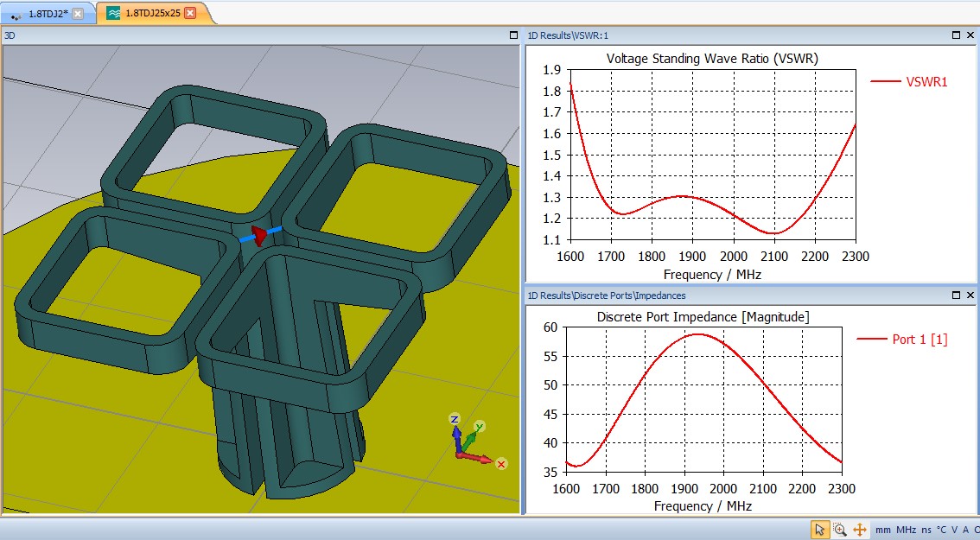Image resolution: width=980 pixels, height=540 pixels.
Task: Choose the pan view crosshair icon
Action: click(860, 530)
